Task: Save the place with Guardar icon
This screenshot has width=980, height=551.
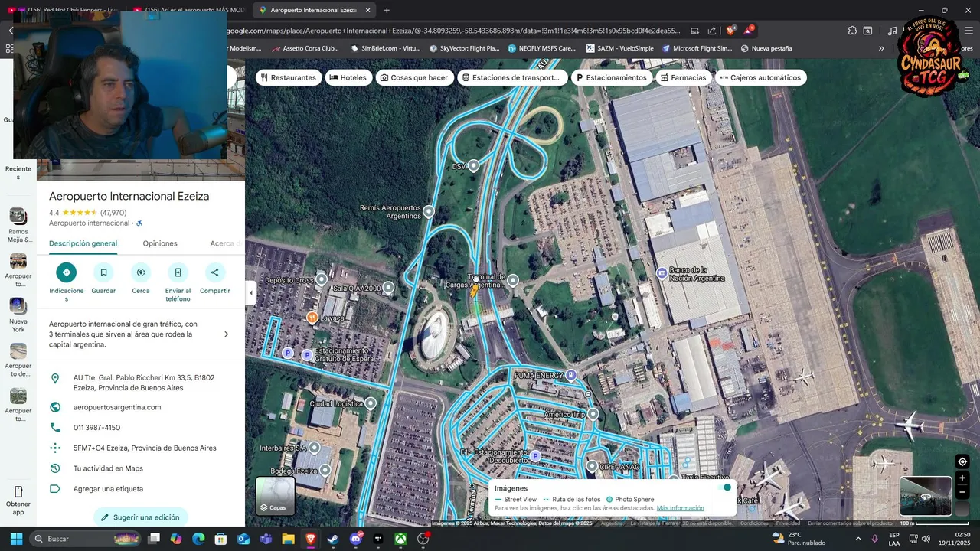Action: point(103,272)
